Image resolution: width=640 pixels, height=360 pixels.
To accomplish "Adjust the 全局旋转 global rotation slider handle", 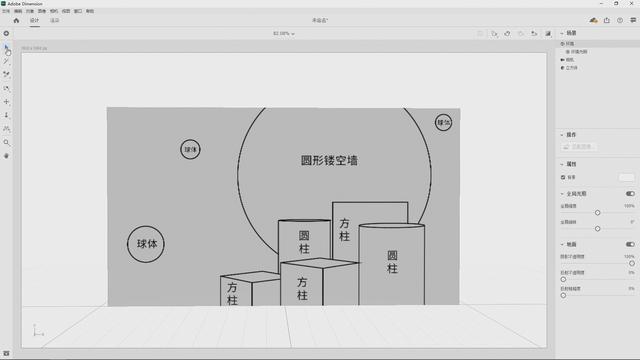I will click(x=598, y=229).
